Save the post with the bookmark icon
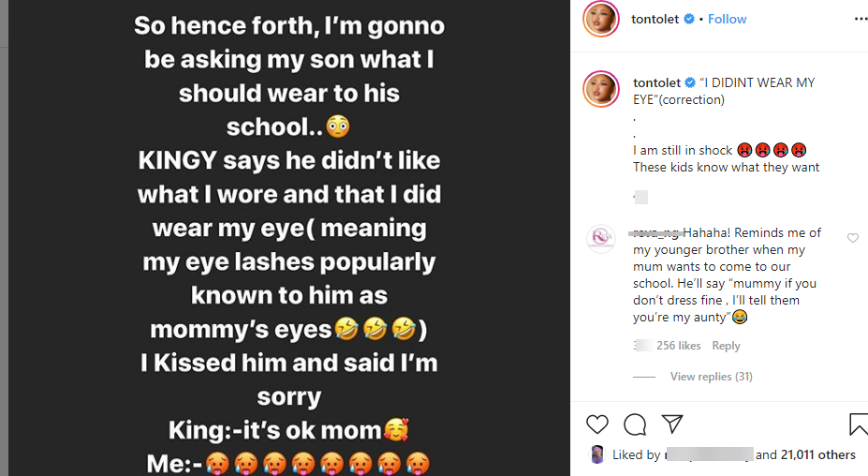This screenshot has height=476, width=868. click(859, 424)
